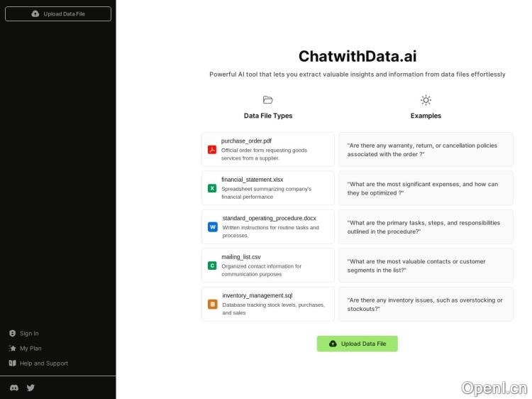Viewport: 532px width, 399px height.
Task: Click the red PDF file icon
Action: tap(211, 150)
